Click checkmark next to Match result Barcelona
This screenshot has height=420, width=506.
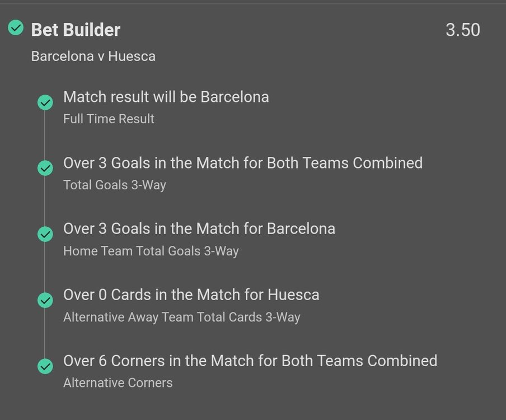[45, 102]
